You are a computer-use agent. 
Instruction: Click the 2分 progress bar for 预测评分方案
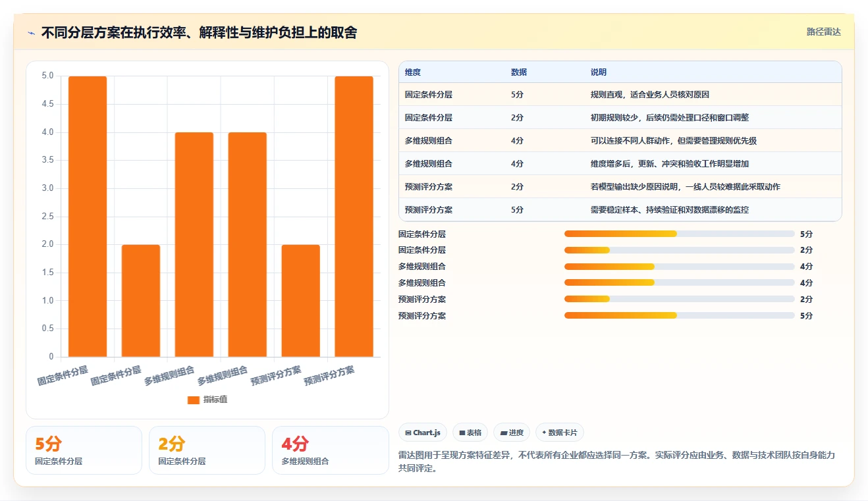coord(680,300)
